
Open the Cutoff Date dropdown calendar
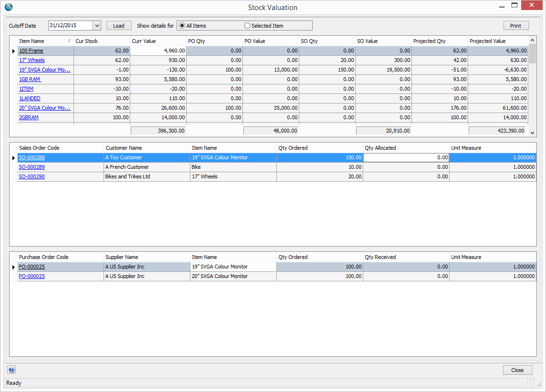click(97, 26)
